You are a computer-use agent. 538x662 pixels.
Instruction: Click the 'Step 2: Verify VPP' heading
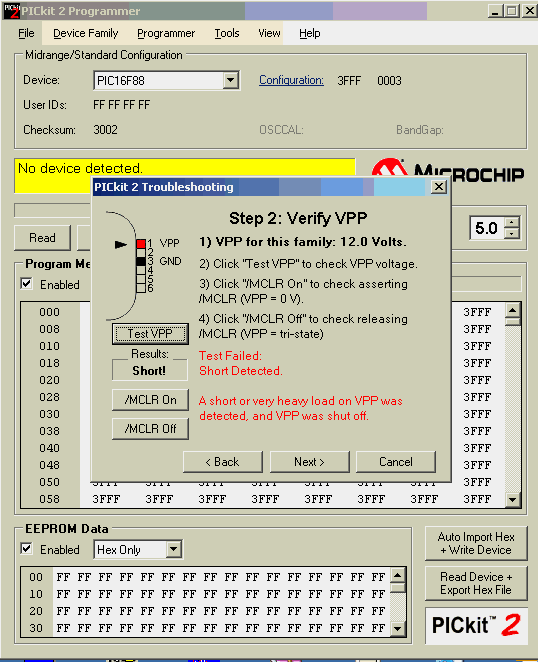pos(298,218)
